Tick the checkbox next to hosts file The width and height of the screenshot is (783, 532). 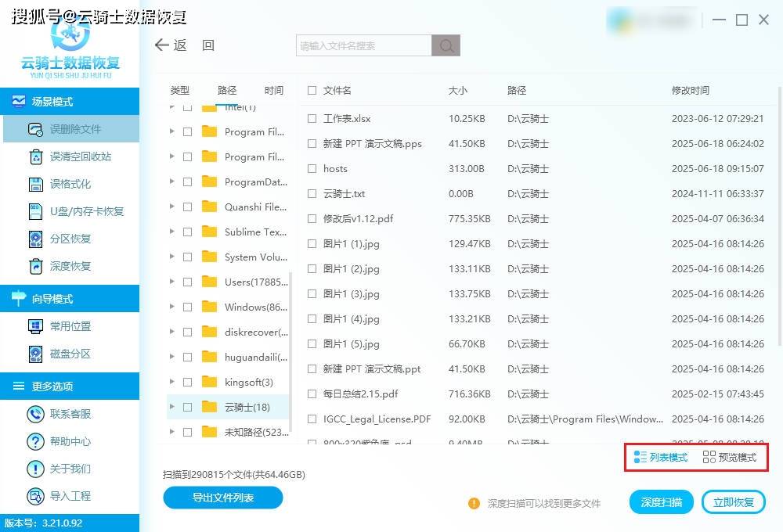point(312,169)
